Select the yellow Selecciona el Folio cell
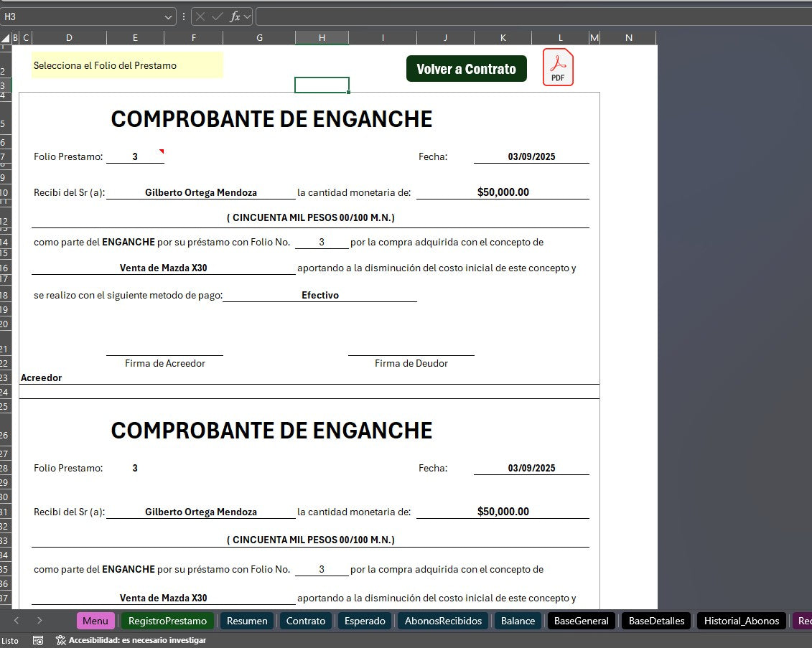The width and height of the screenshot is (812, 648). [x=126, y=65]
